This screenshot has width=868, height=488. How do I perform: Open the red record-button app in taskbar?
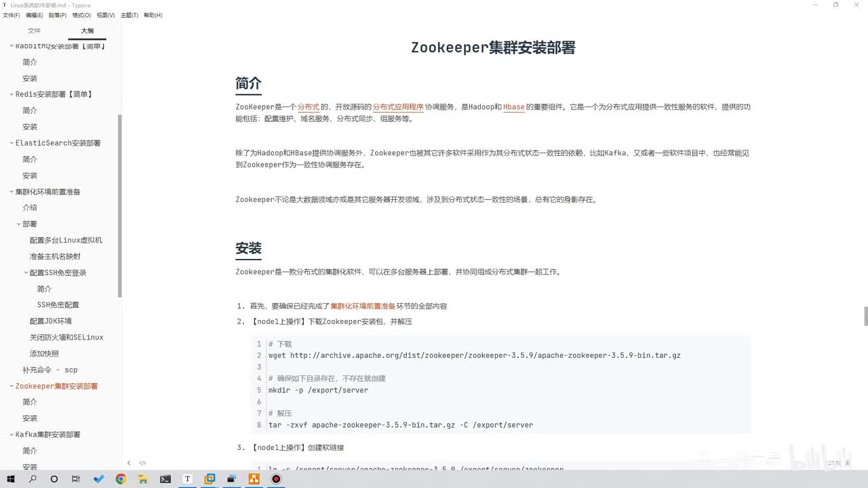276,479
